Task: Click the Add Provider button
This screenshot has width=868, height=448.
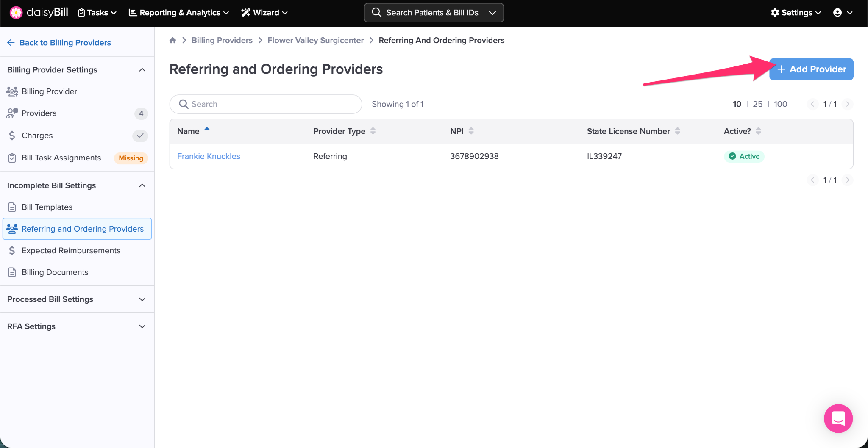Action: tap(811, 69)
